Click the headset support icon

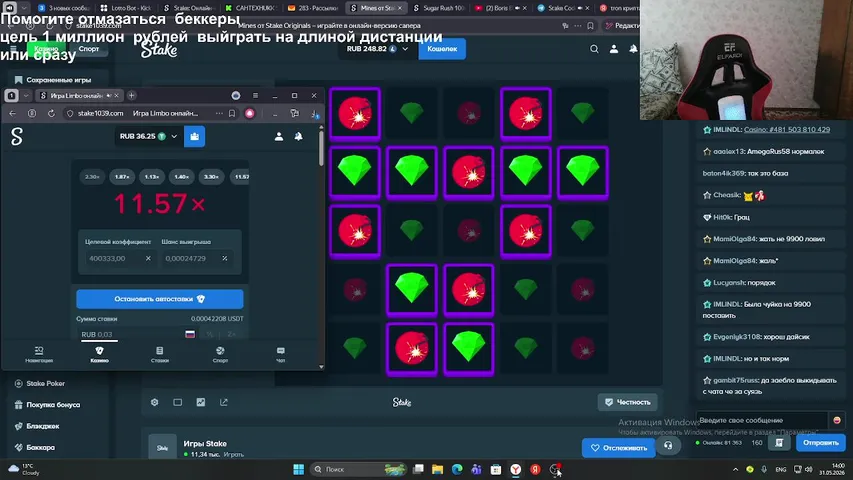[667, 446]
